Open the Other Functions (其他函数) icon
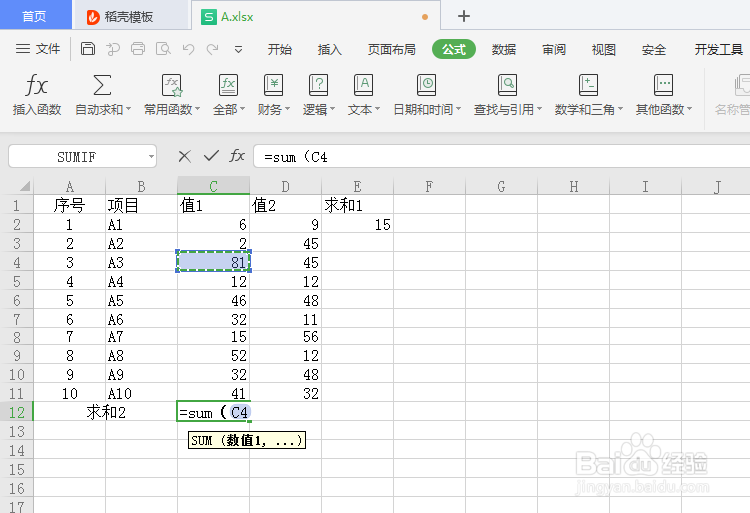Viewport: 750px width, 513px height. (663, 86)
